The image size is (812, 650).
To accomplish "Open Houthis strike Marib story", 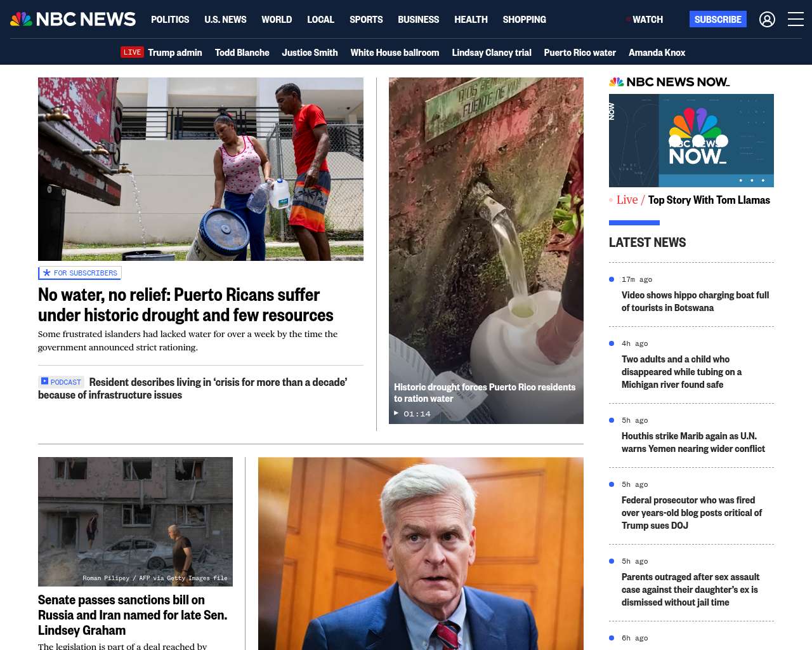I will pyautogui.click(x=693, y=442).
